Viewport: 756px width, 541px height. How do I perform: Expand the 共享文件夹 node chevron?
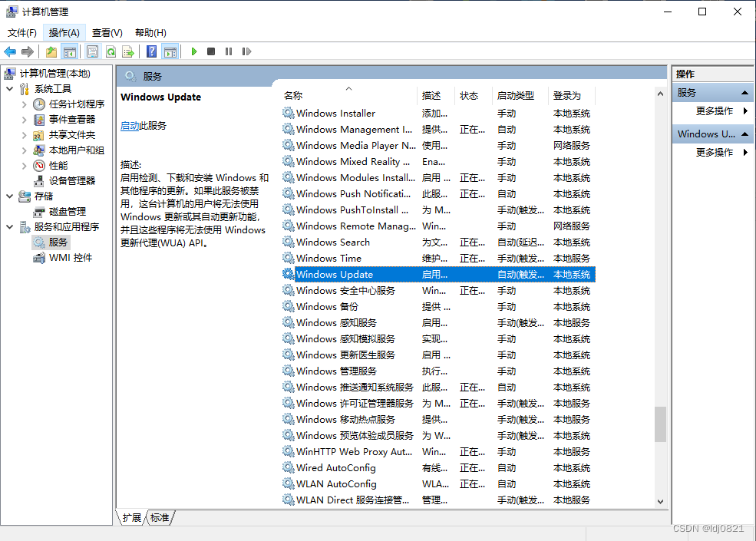tap(24, 135)
